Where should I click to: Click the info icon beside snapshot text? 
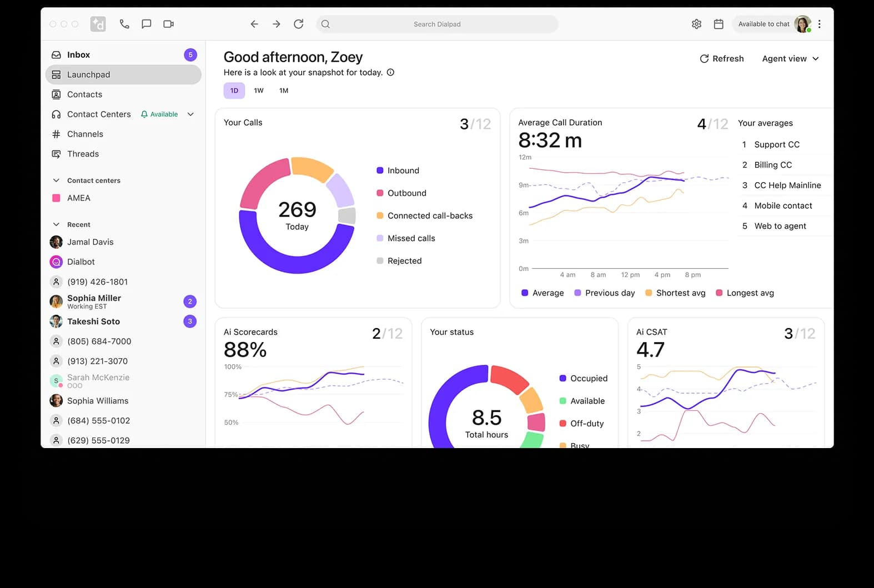390,72
